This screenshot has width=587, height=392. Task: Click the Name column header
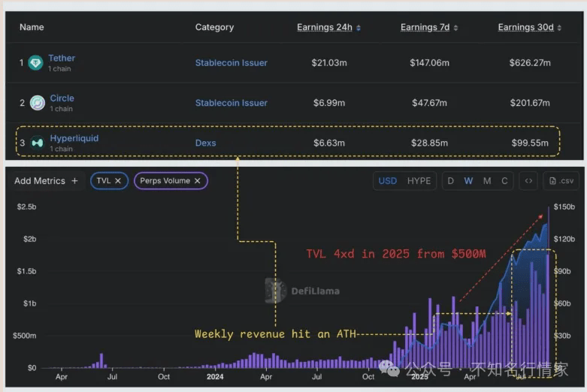pos(32,27)
